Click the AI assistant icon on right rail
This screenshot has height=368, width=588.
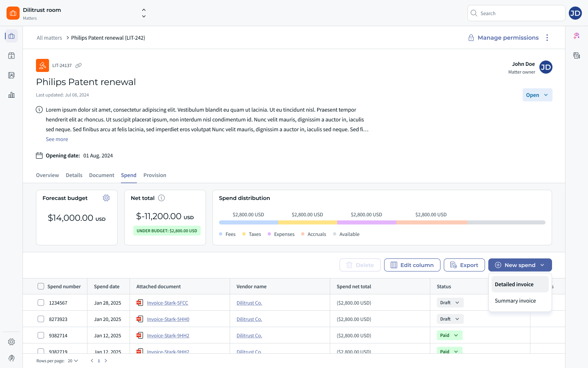click(577, 36)
